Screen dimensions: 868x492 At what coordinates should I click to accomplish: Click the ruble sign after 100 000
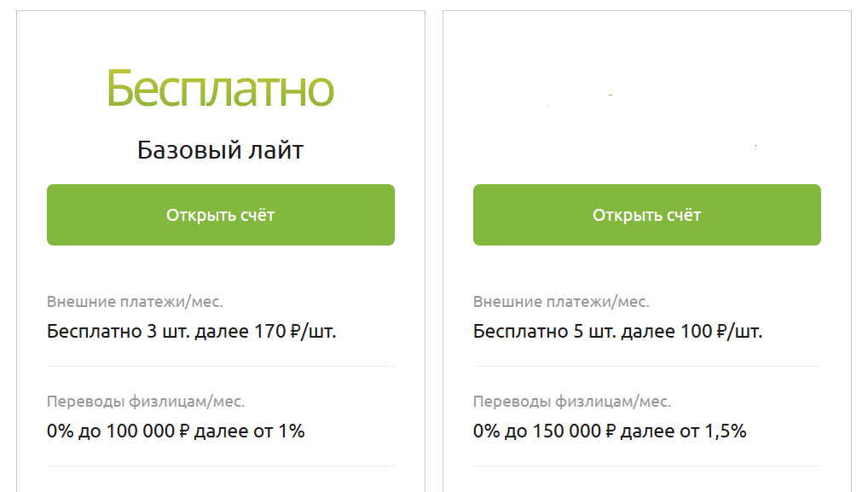pyautogui.click(x=185, y=431)
